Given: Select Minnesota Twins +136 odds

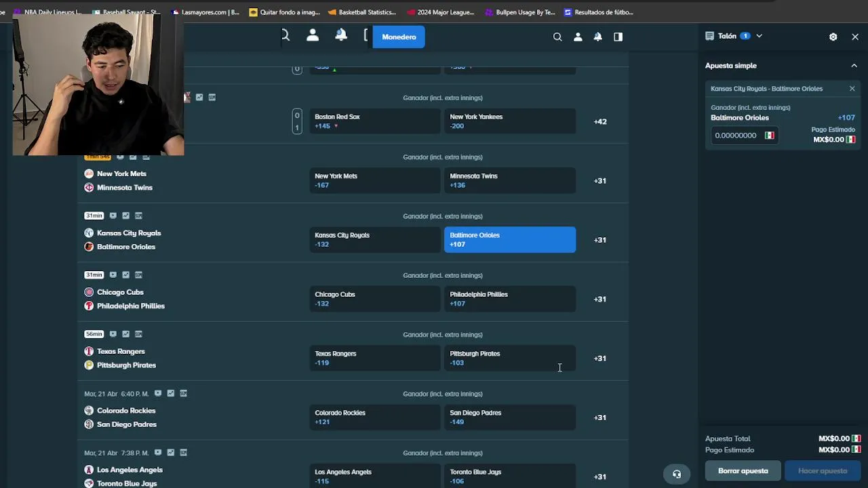Looking at the screenshot, I should tap(510, 180).
